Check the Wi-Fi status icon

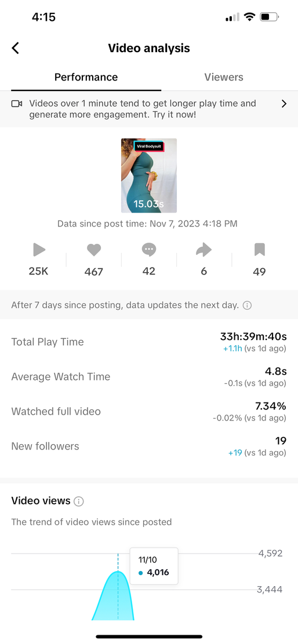[249, 17]
